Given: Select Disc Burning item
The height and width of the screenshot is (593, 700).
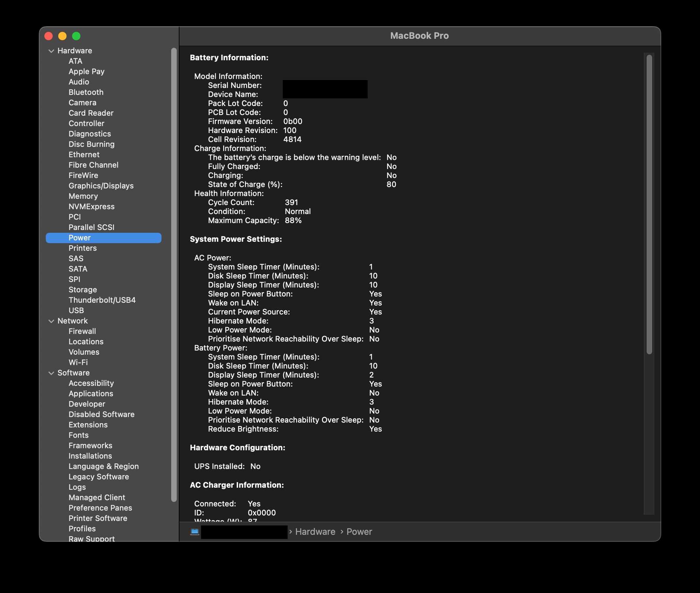Looking at the screenshot, I should 91,144.
